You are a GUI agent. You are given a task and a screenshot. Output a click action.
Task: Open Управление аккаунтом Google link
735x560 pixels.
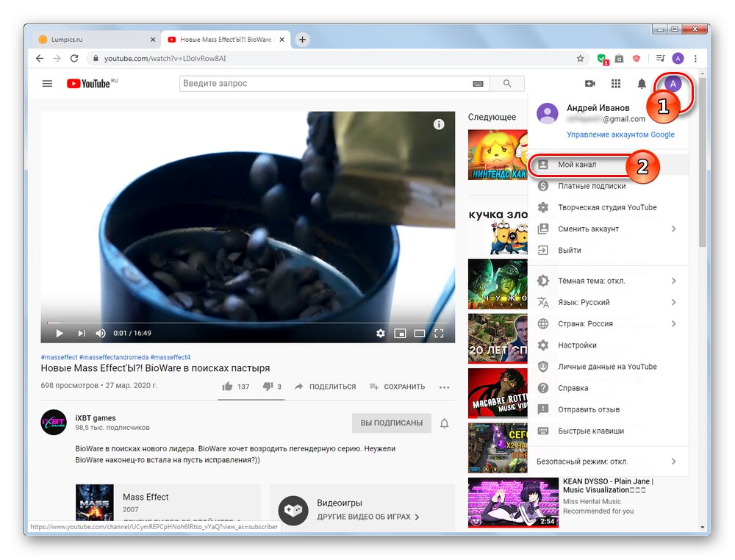pos(620,134)
